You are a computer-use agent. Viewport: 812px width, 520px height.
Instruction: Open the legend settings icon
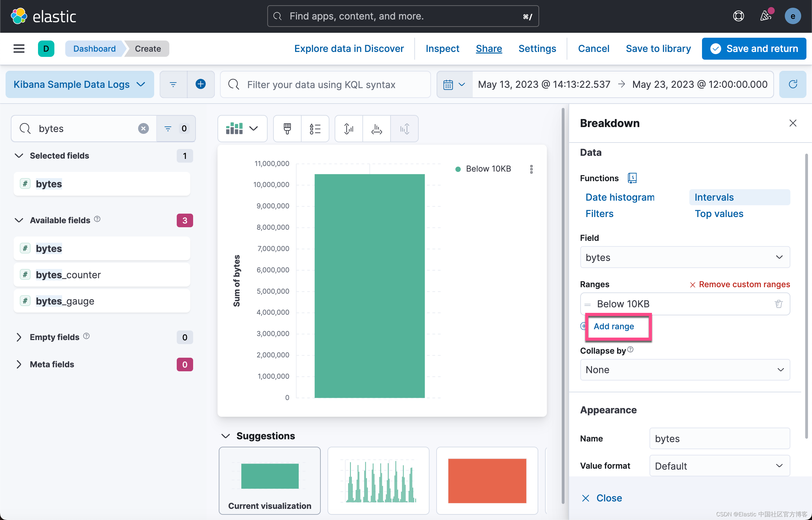pos(315,128)
